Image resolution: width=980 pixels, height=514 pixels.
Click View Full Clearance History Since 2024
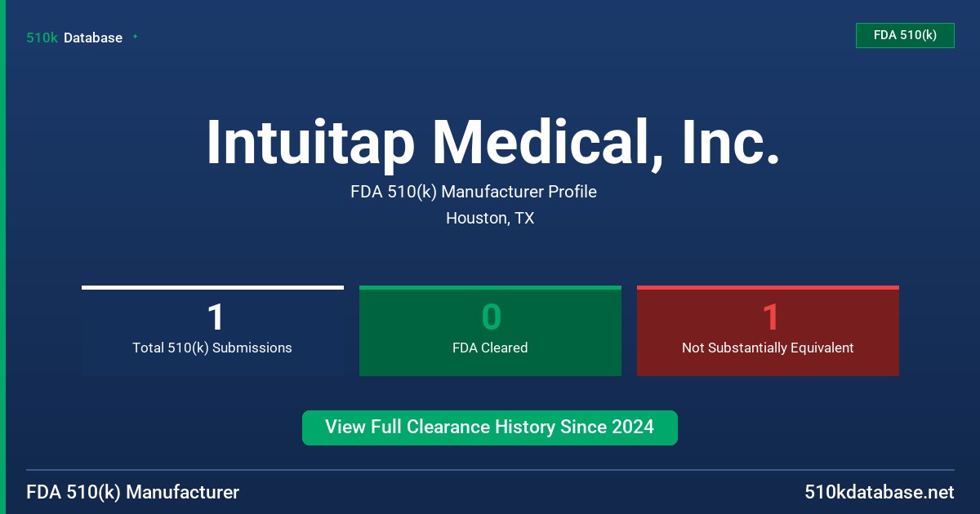point(490,428)
